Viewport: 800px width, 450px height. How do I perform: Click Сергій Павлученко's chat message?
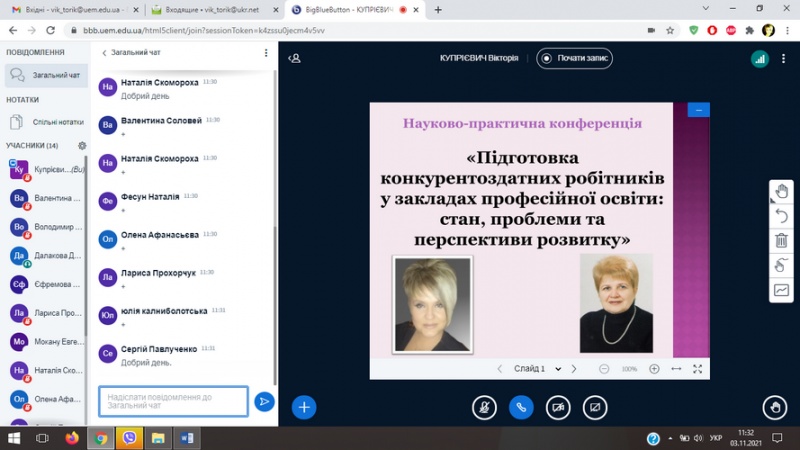146,363
